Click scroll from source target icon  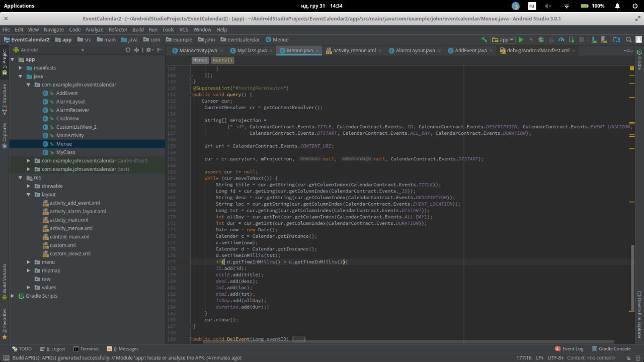128,50
